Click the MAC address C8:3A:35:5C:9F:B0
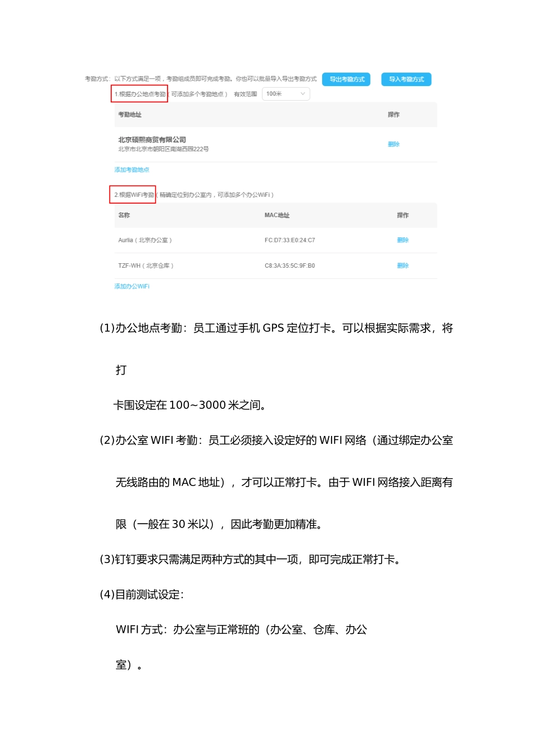 289,265
